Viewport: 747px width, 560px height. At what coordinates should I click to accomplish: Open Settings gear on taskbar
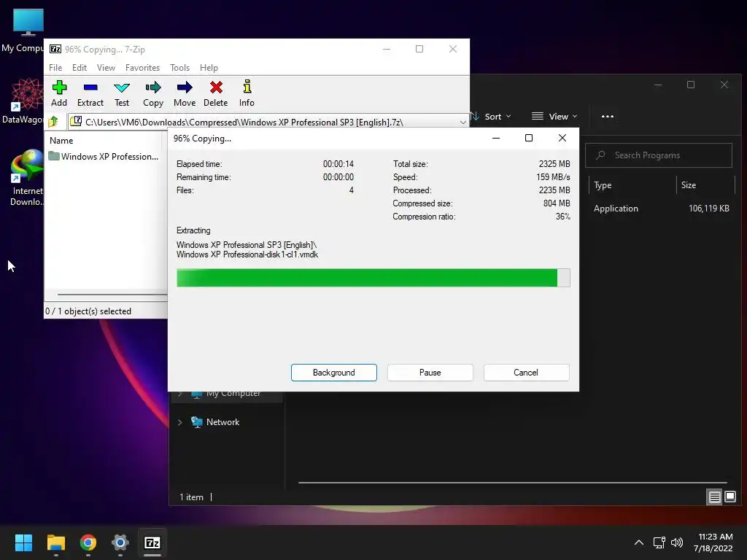point(120,542)
